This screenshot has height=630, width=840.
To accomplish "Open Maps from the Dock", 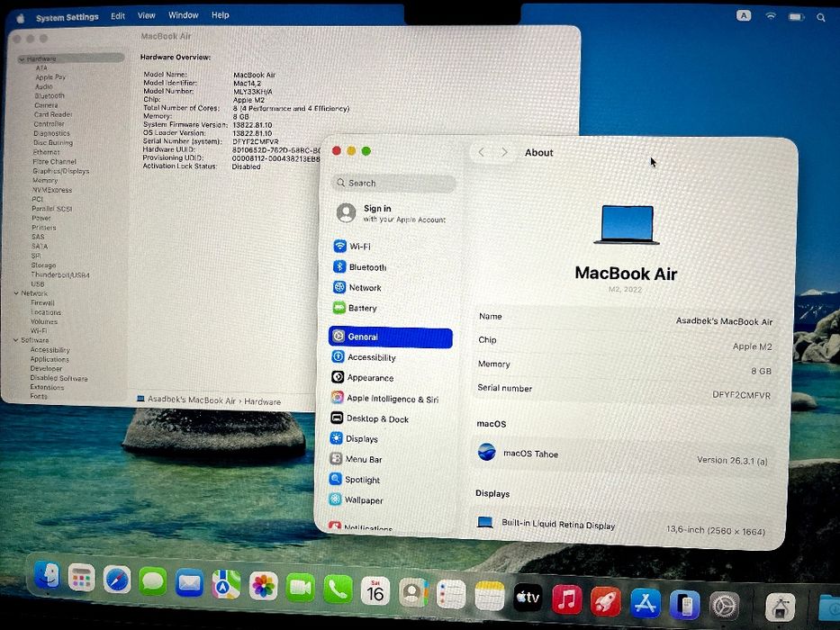I will pos(226,584).
